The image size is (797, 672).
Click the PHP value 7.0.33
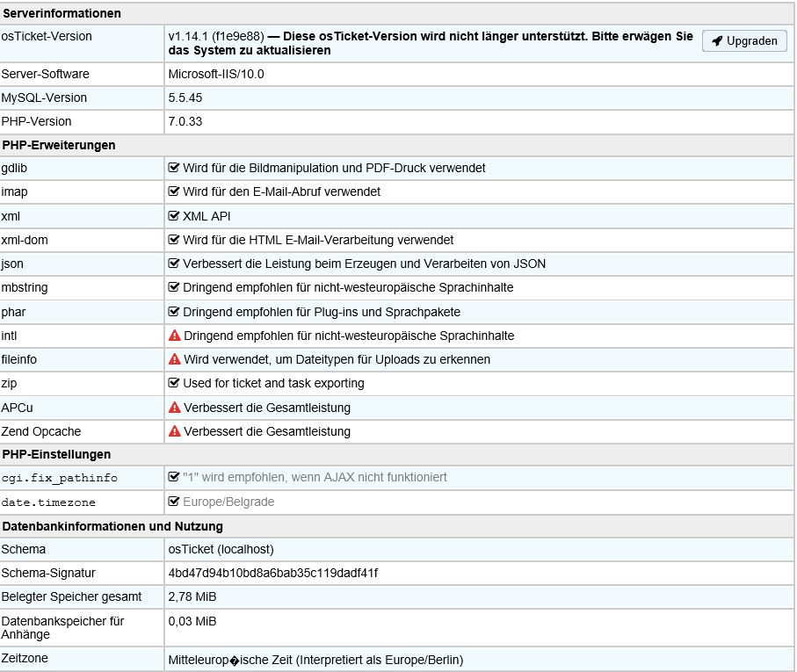pos(185,121)
